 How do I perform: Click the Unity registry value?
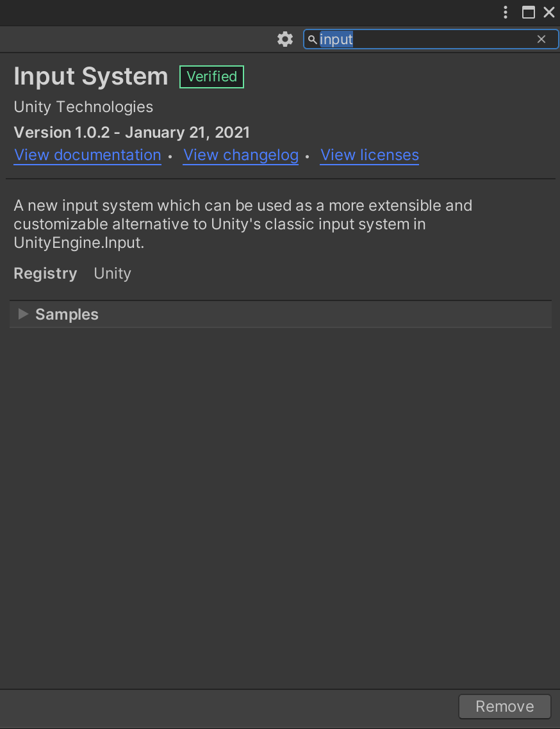(113, 274)
